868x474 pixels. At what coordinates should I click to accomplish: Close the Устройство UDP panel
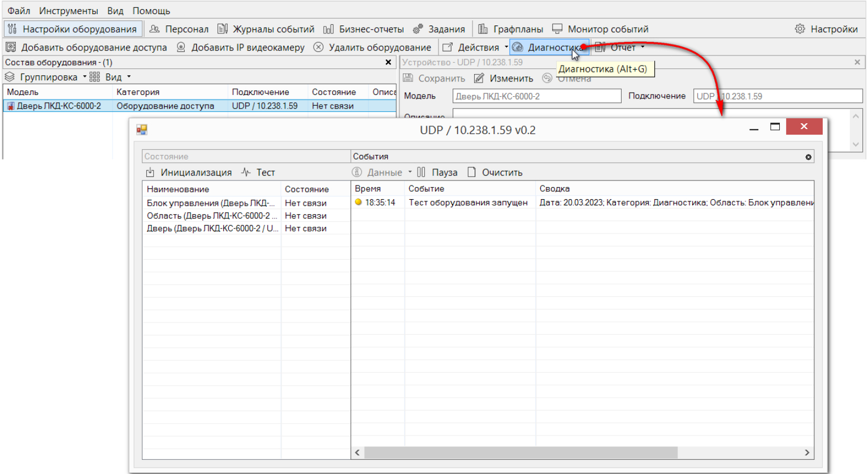click(857, 62)
